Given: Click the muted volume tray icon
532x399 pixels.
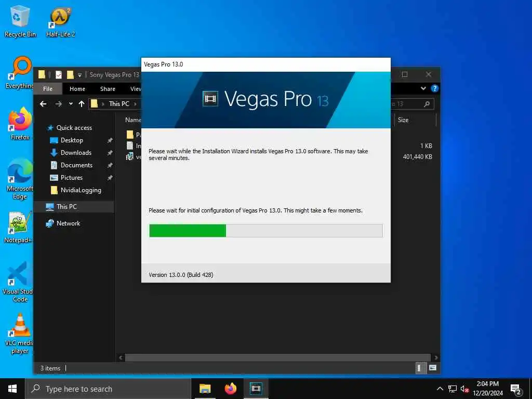Looking at the screenshot, I should 464,389.
